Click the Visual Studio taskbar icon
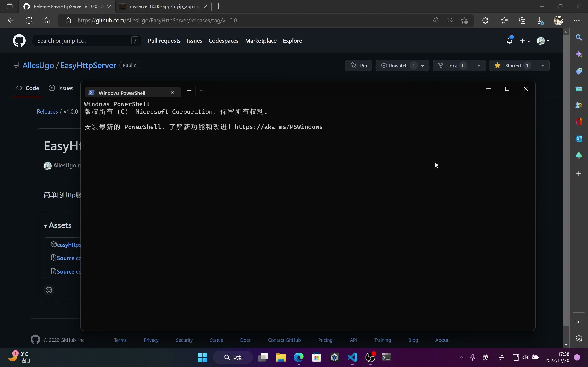588x367 pixels. [352, 357]
